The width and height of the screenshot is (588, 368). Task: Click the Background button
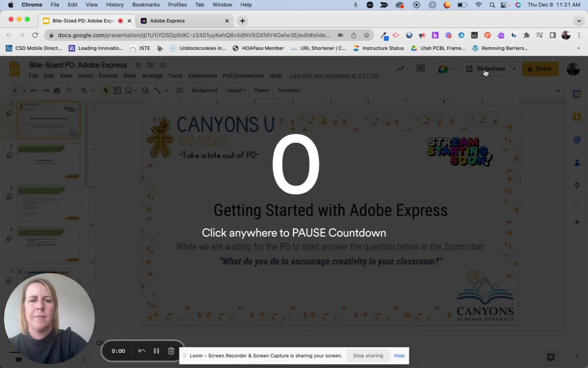[204, 90]
